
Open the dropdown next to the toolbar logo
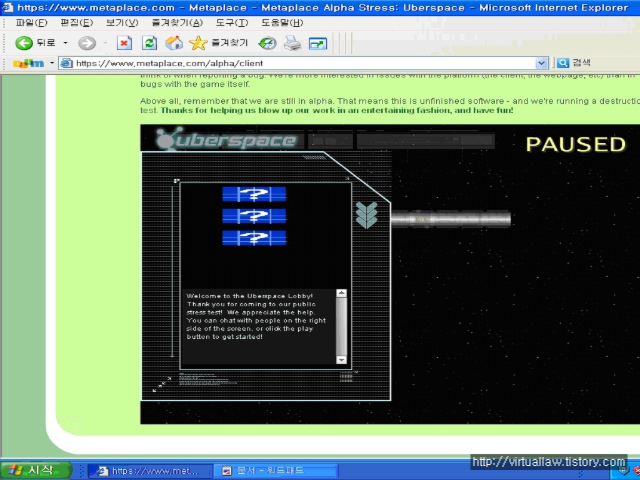click(52, 63)
